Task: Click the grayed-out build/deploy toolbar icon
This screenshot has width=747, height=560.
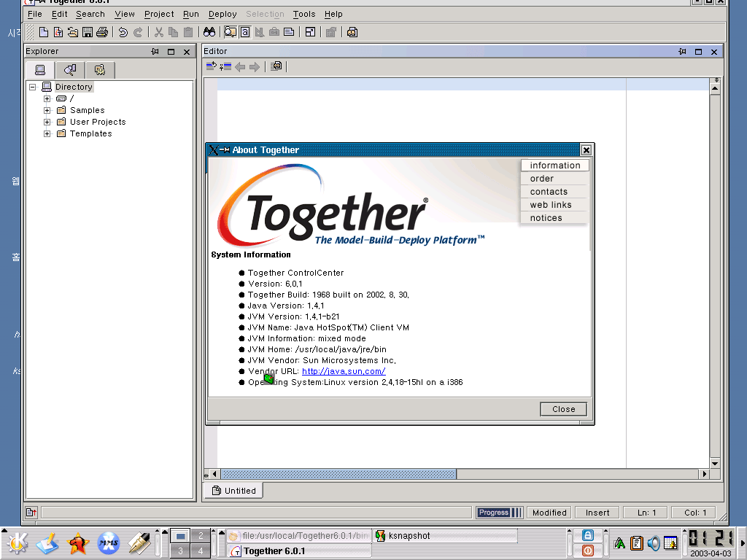Action: point(331,32)
